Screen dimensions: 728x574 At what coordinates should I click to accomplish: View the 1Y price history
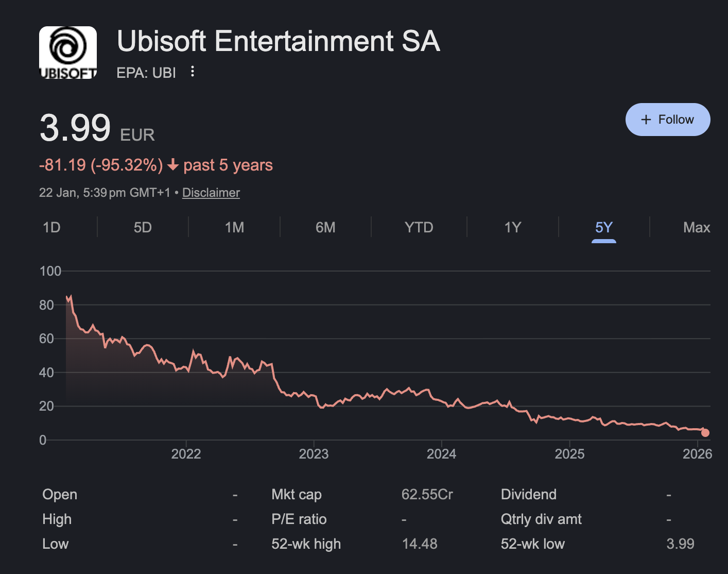pyautogui.click(x=513, y=227)
